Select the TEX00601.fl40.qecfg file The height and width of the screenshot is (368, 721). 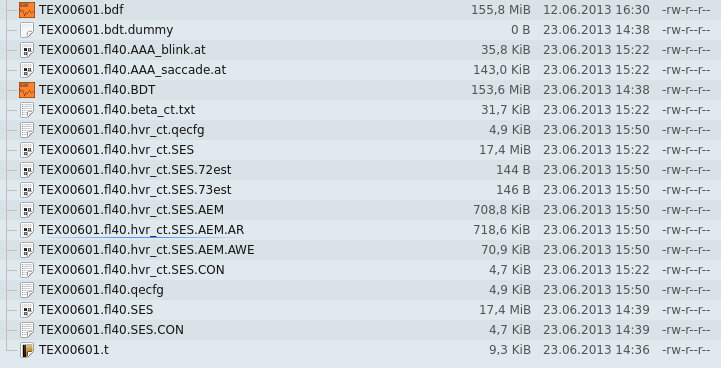click(101, 290)
